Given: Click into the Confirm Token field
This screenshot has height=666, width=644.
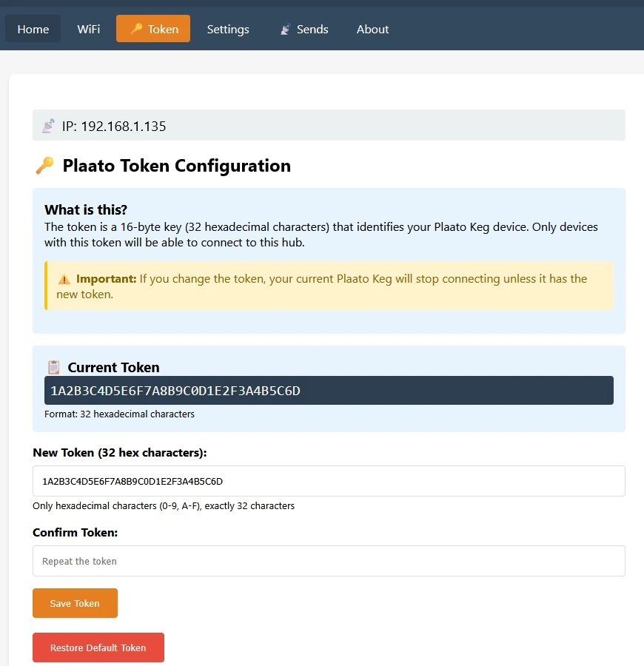Looking at the screenshot, I should tap(329, 561).
